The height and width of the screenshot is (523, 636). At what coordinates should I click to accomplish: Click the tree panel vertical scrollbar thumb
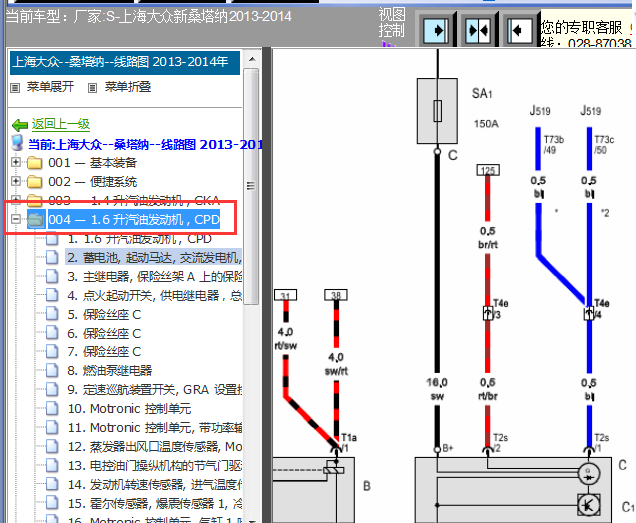[x=251, y=186]
